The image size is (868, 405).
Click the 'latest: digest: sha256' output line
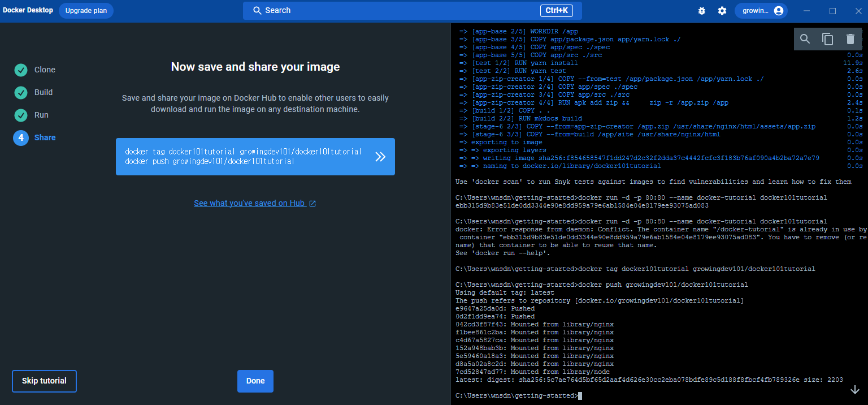(649, 380)
